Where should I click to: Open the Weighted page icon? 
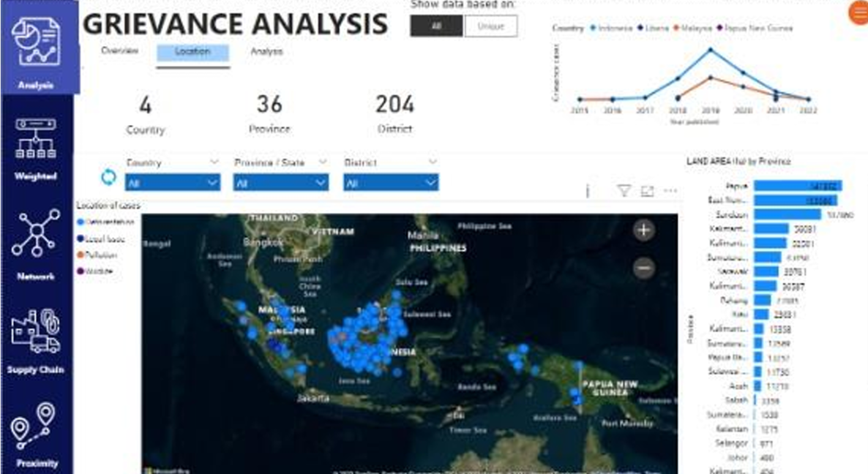(x=35, y=138)
